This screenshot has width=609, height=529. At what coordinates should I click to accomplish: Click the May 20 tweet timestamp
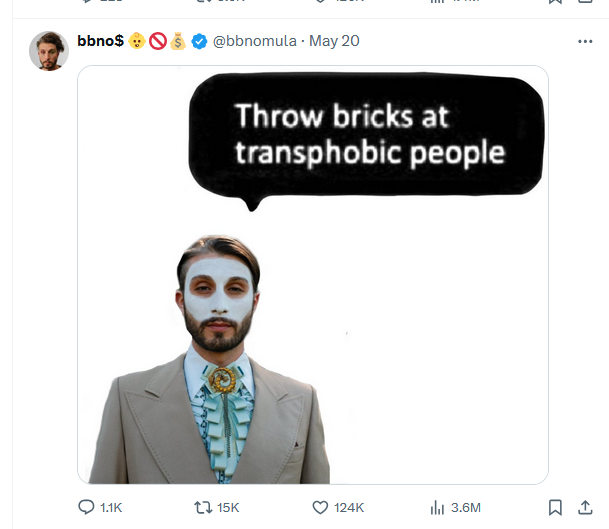[334, 41]
